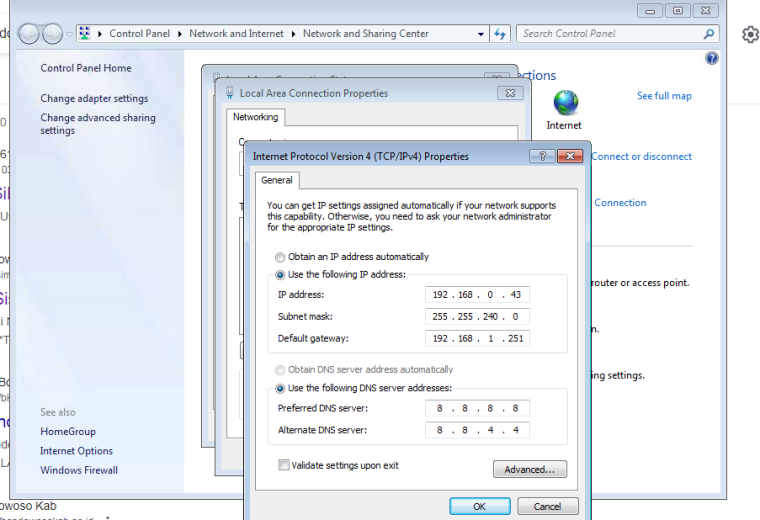Click the Preferred DNS server field
The width and height of the screenshot is (760, 520).
[x=477, y=408]
